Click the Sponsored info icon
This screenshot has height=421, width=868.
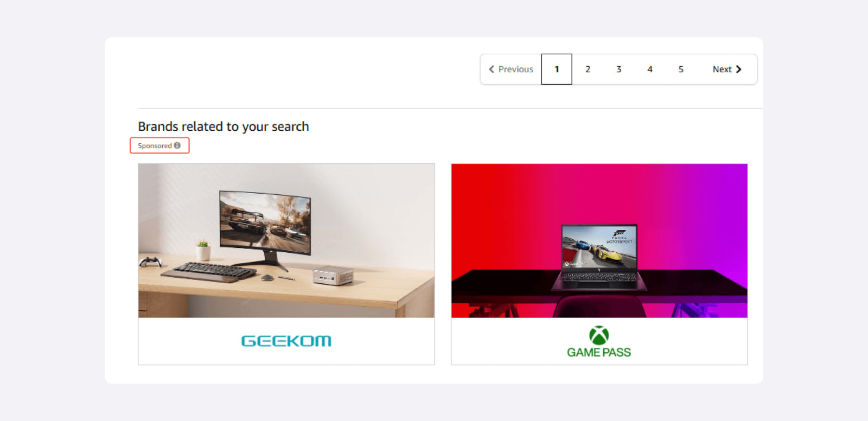177,145
